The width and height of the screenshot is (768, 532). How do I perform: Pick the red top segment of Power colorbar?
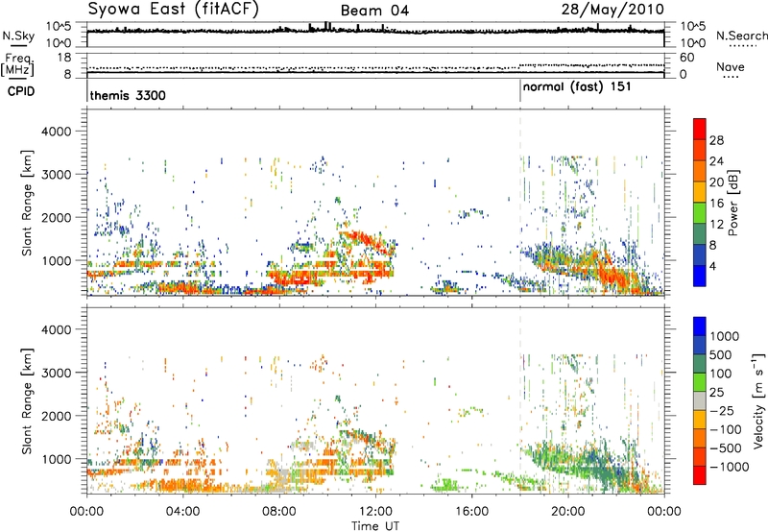click(700, 129)
